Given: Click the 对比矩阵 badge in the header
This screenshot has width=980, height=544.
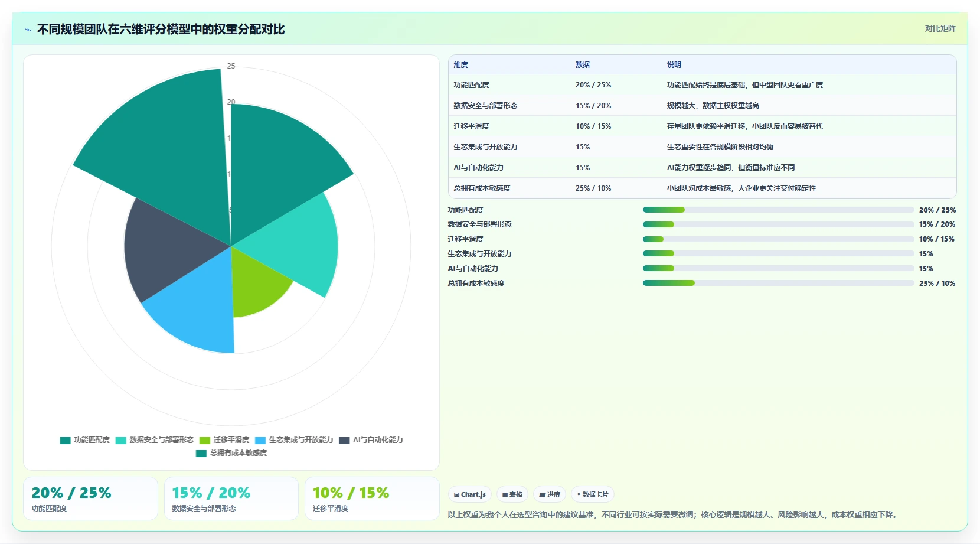Looking at the screenshot, I should pyautogui.click(x=940, y=28).
